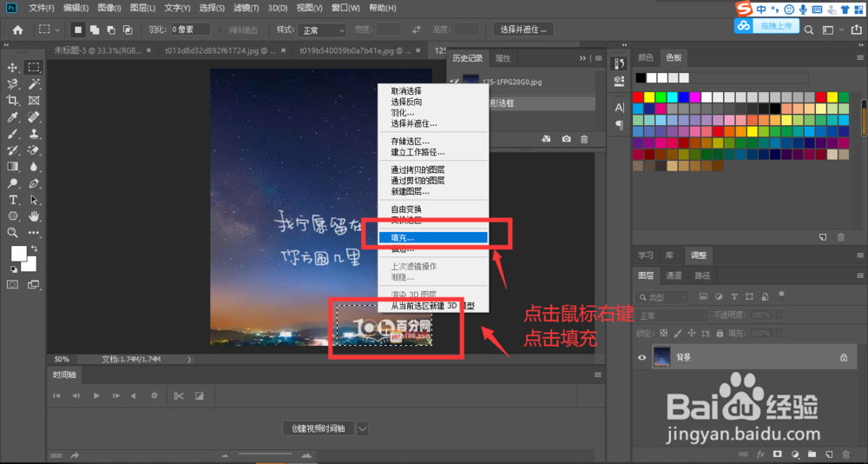Toggle lock transparent pixels
This screenshot has width=868, height=464.
tap(664, 333)
